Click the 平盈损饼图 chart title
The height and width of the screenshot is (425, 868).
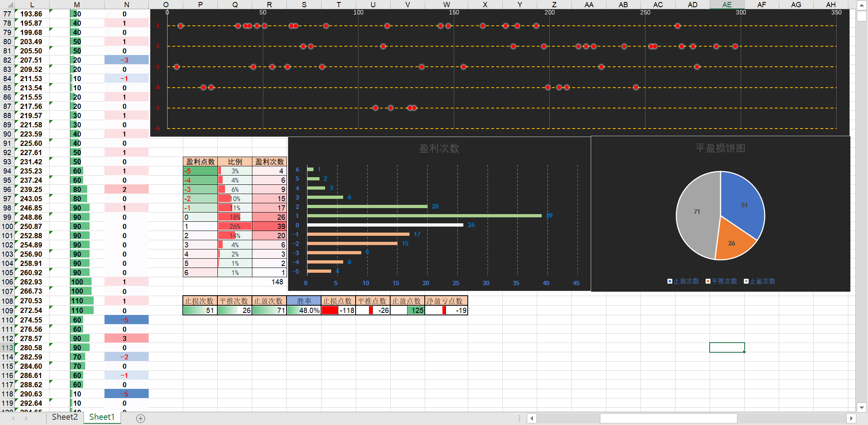tap(720, 148)
